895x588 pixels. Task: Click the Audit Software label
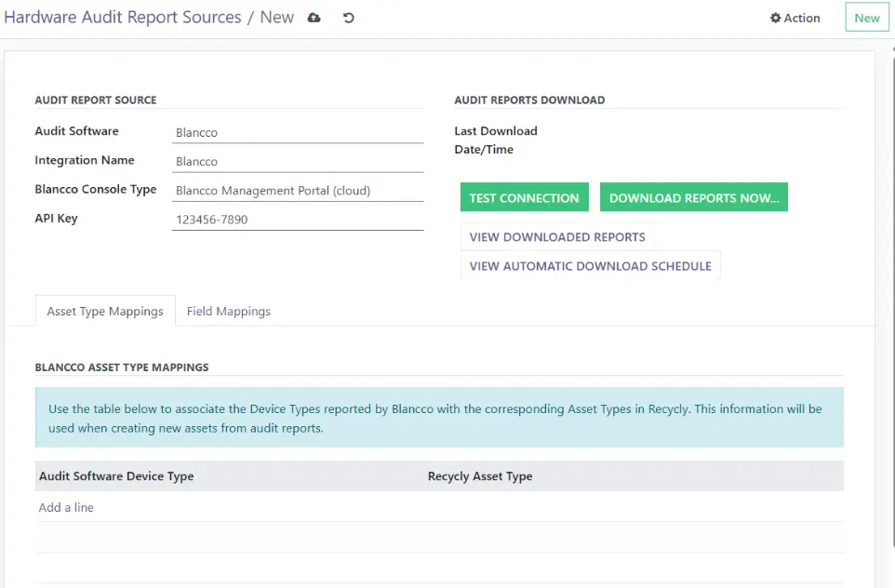coord(76,131)
